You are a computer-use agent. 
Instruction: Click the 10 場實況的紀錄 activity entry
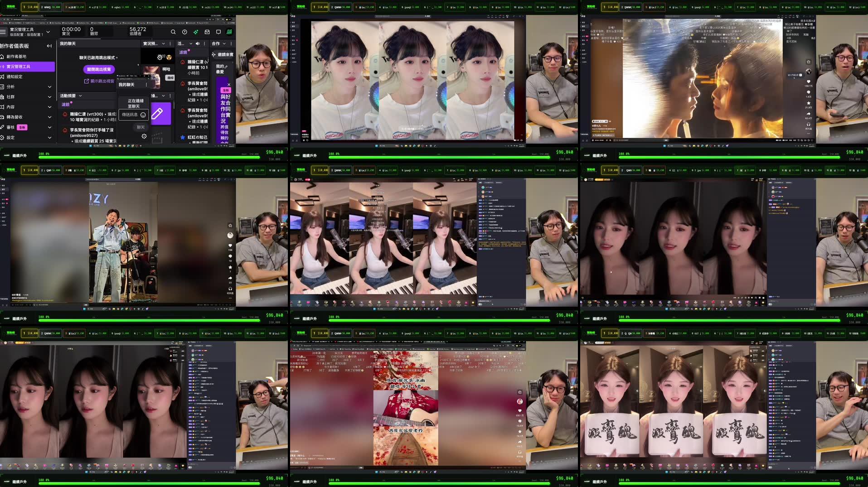90,117
